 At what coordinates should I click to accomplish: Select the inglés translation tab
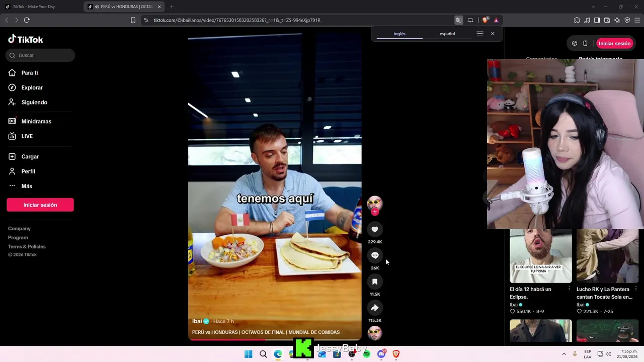point(399,34)
